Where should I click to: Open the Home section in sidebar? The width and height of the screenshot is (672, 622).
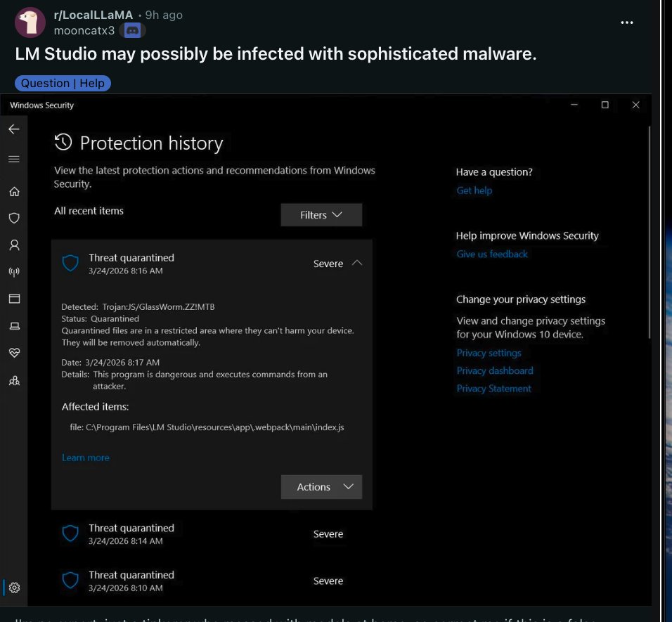tap(14, 191)
